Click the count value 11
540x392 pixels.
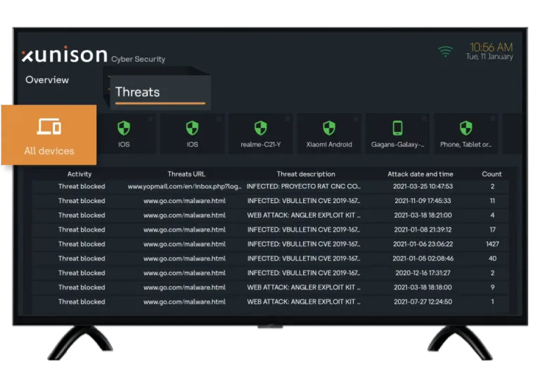[x=492, y=201]
